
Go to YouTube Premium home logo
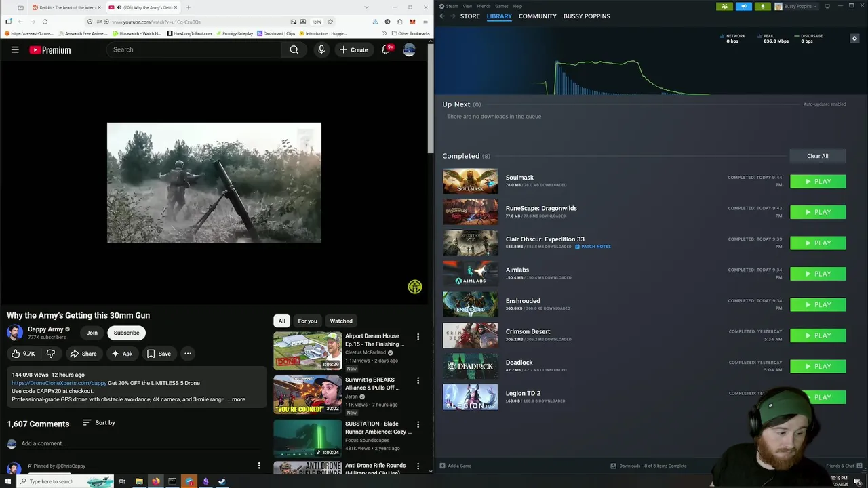(50, 50)
